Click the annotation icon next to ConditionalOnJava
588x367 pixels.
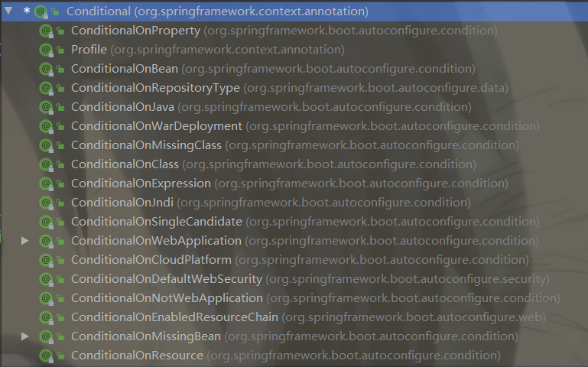[45, 107]
